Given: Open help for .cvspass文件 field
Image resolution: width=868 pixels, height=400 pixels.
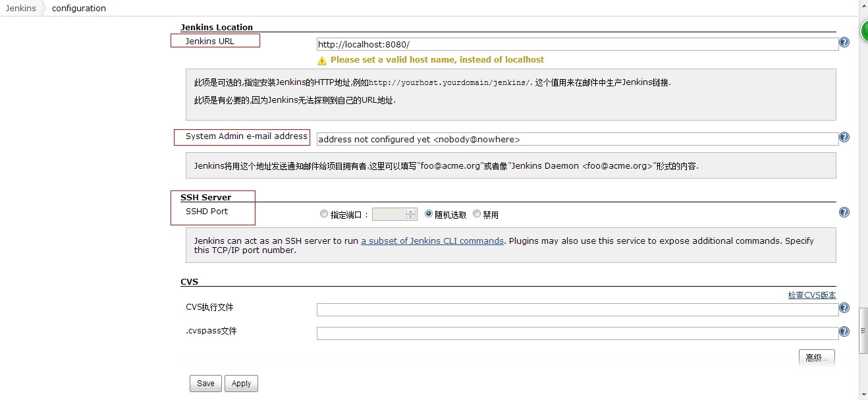Looking at the screenshot, I should (x=844, y=331).
